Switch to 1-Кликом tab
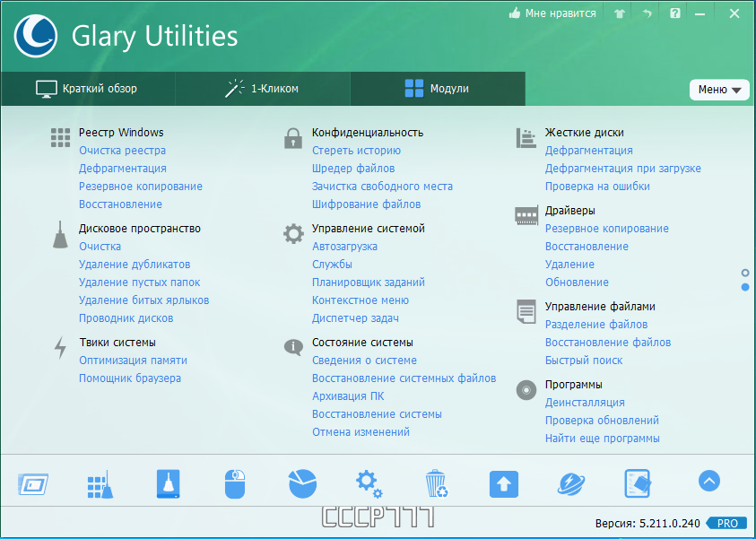Image resolution: width=756 pixels, height=539 pixels. point(262,89)
